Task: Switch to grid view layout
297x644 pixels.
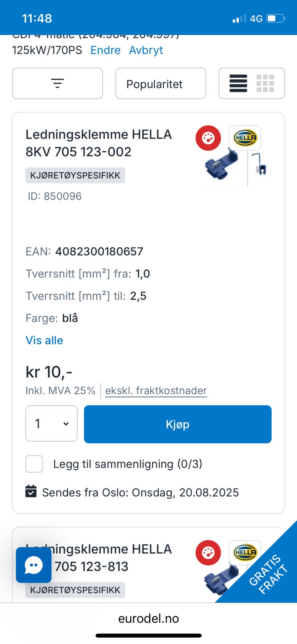Action: click(265, 83)
